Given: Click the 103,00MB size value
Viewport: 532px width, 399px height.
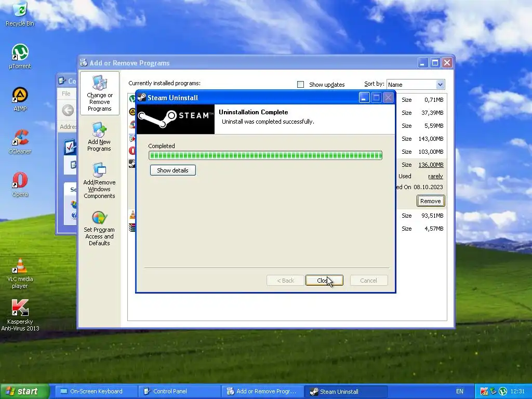Looking at the screenshot, I should [431, 152].
